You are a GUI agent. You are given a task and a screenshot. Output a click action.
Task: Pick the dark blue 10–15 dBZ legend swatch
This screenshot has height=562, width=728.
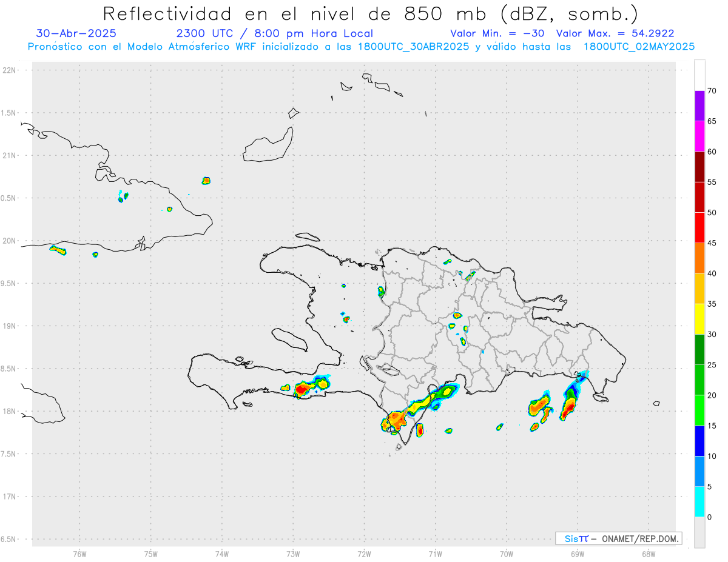click(x=699, y=441)
